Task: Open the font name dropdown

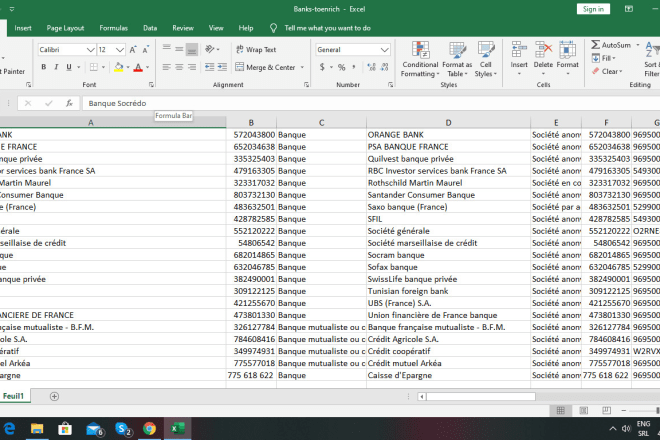Action: 90,50
